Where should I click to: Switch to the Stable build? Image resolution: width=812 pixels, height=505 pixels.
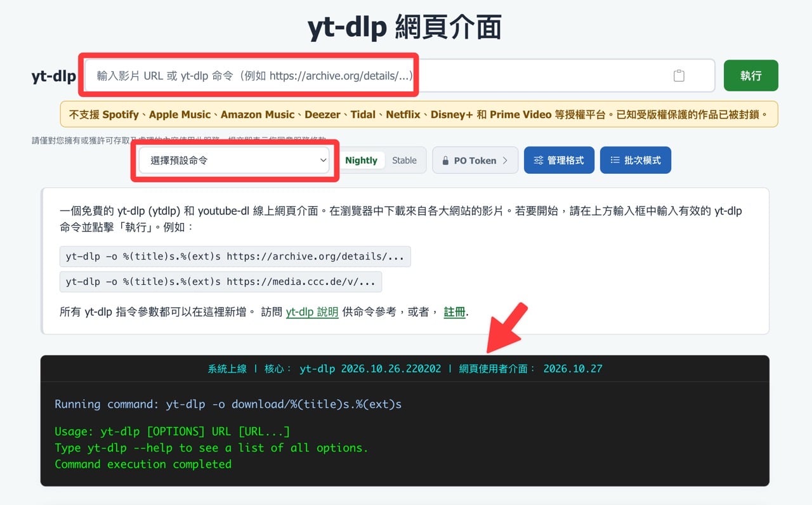pos(404,161)
